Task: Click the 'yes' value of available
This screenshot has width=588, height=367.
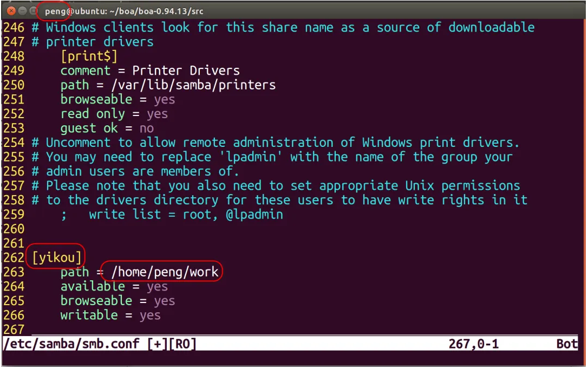Action: pyautogui.click(x=157, y=286)
